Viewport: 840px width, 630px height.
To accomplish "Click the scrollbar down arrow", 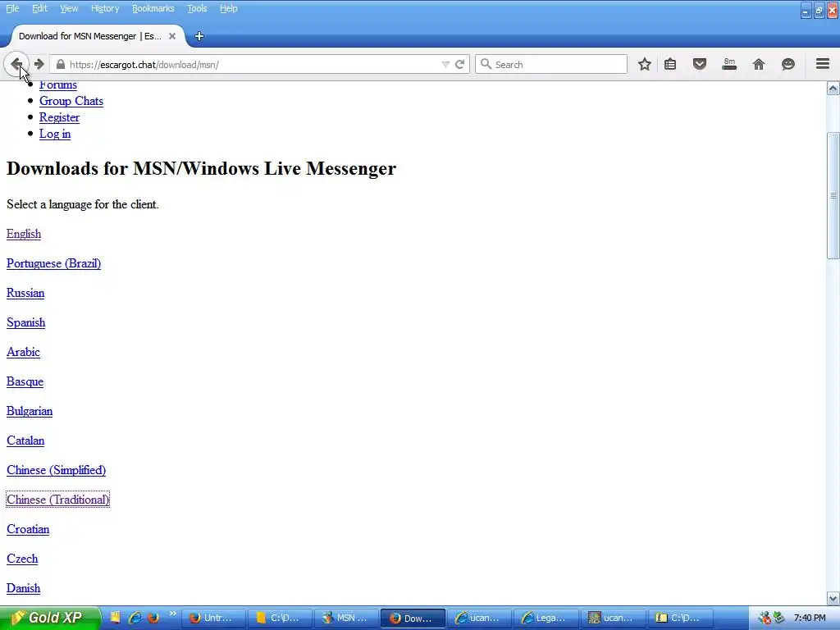I will (x=833, y=598).
